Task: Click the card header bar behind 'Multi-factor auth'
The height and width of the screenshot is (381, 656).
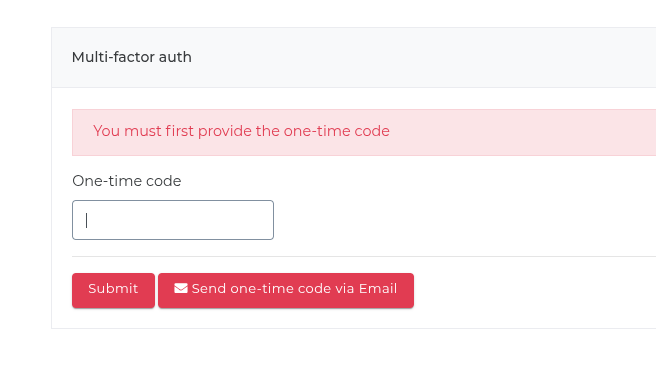Action: tap(354, 58)
